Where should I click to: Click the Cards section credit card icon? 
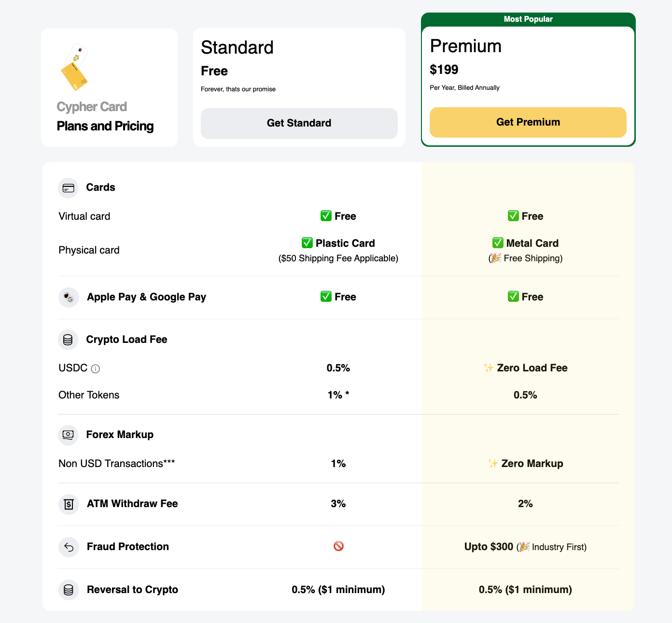point(68,188)
